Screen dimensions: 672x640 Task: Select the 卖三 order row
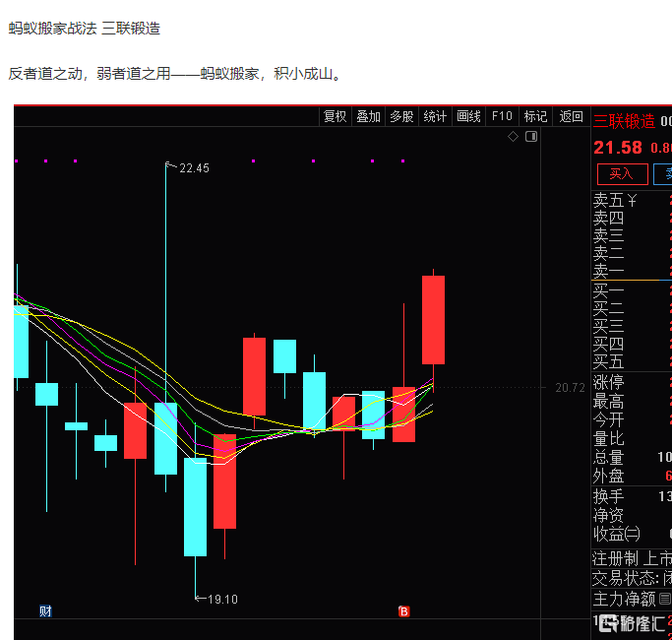click(x=632, y=236)
